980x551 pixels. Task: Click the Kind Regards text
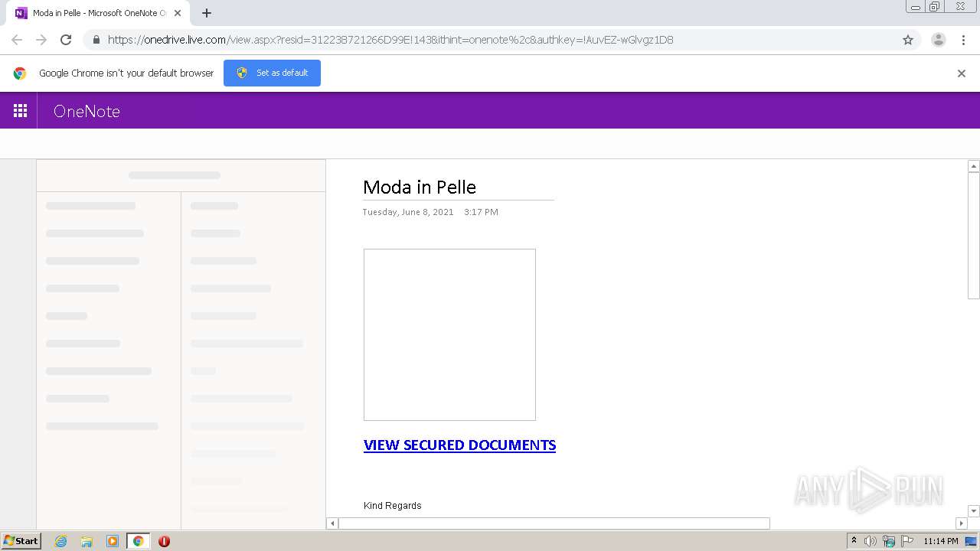coord(393,506)
